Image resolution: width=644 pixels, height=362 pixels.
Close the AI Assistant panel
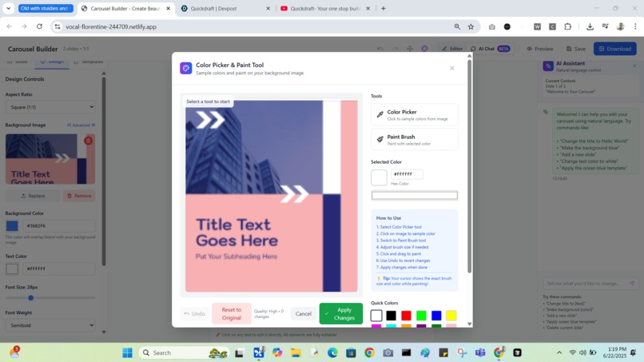coord(634,66)
